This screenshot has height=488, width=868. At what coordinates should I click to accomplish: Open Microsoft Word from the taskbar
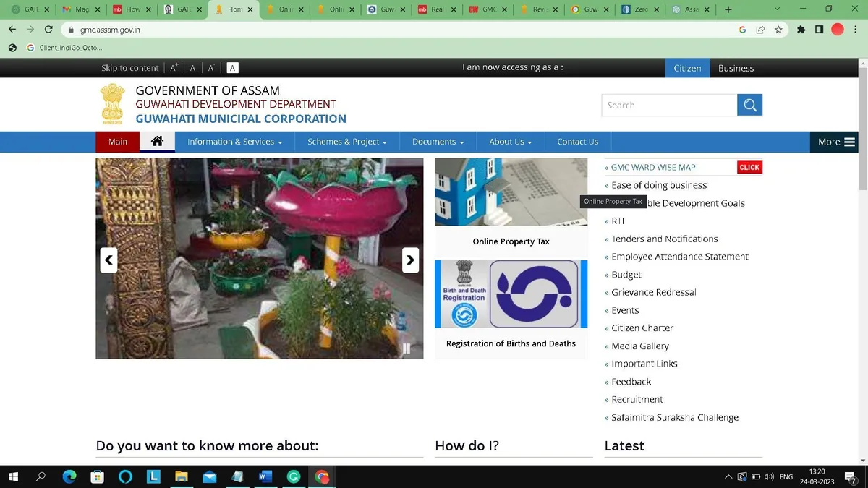pos(264,476)
